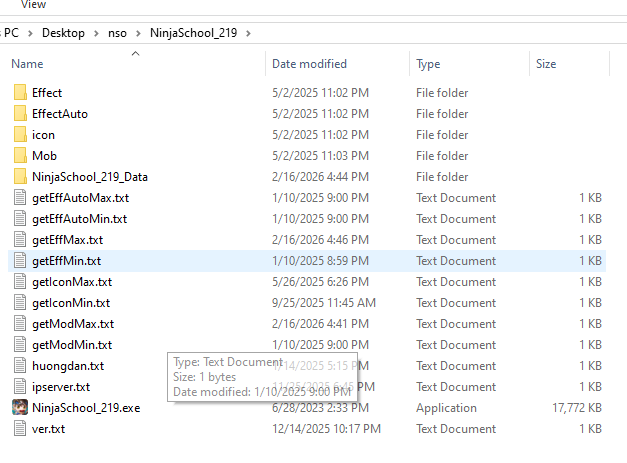
Task: Open the View ribbon tab
Action: point(33,5)
